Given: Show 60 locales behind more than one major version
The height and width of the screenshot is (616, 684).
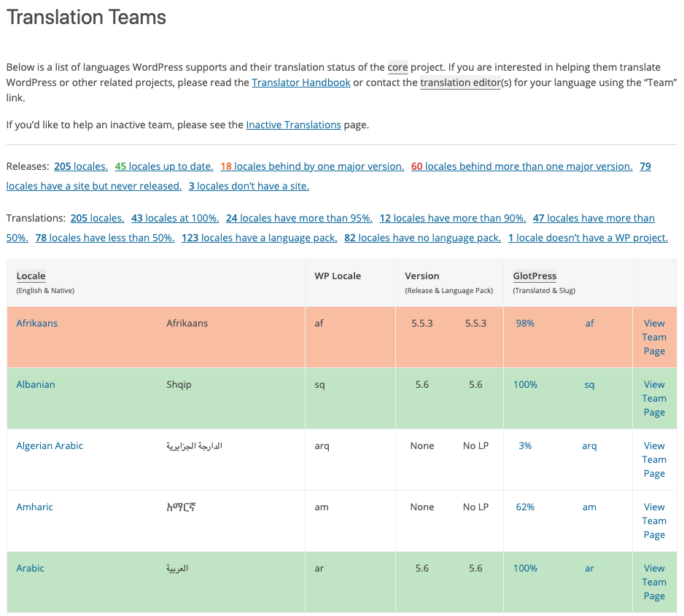Looking at the screenshot, I should click(x=521, y=166).
